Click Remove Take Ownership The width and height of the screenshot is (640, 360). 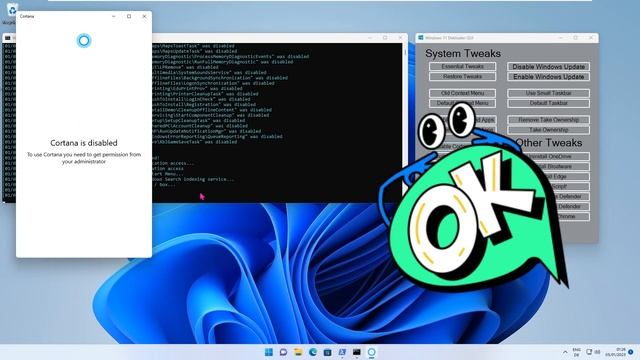pyautogui.click(x=549, y=120)
